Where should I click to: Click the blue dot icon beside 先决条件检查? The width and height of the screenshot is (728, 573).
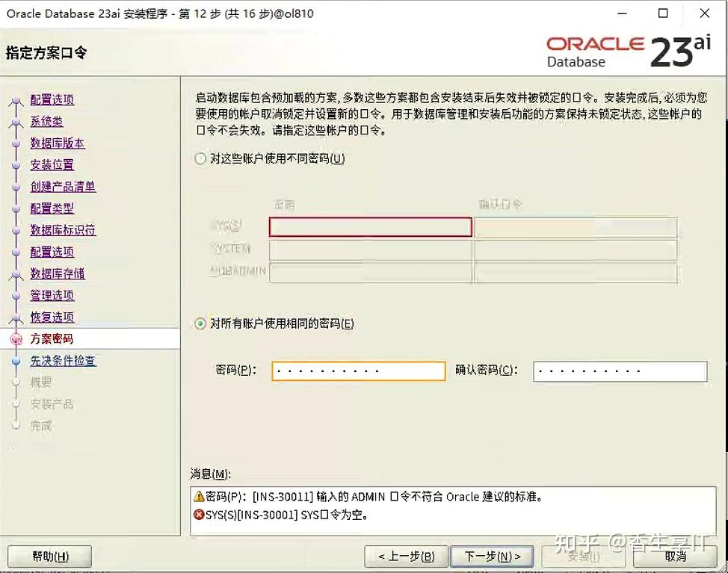[16, 361]
